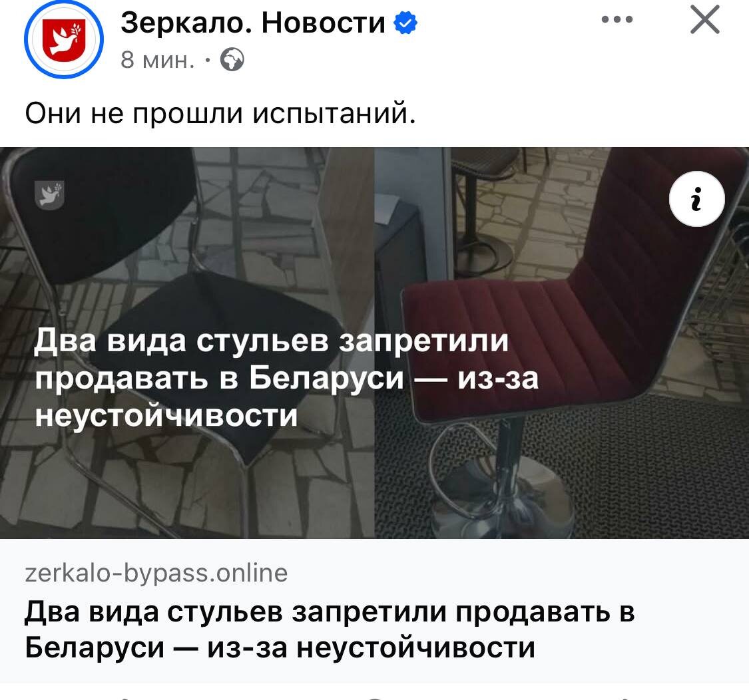Screen dimensions: 749x700
Task: Open the three-dots post options menu
Action: click(x=617, y=19)
